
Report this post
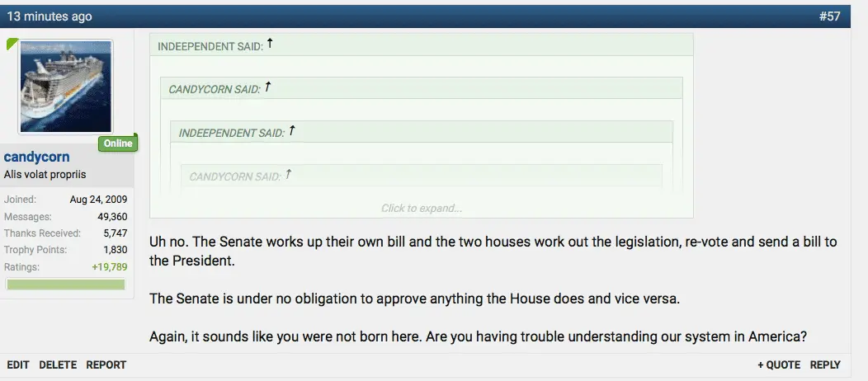coord(106,365)
